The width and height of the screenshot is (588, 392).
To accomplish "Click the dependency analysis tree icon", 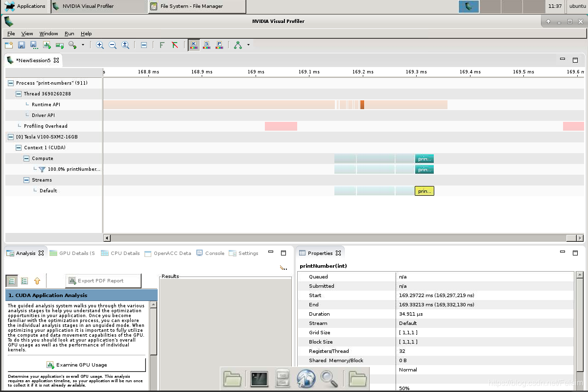I will pyautogui.click(x=238, y=45).
